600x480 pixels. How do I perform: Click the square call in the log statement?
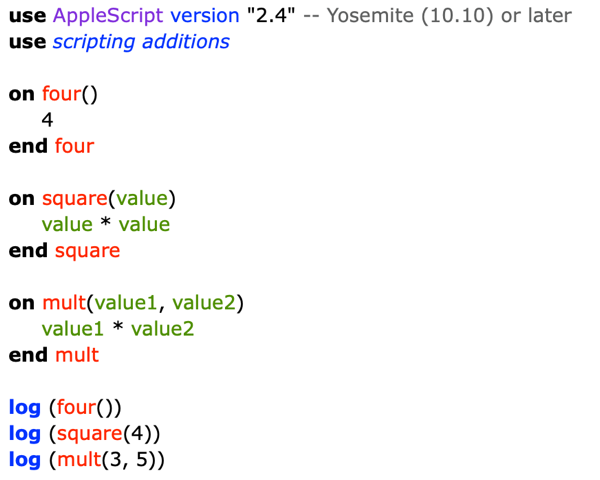90,434
